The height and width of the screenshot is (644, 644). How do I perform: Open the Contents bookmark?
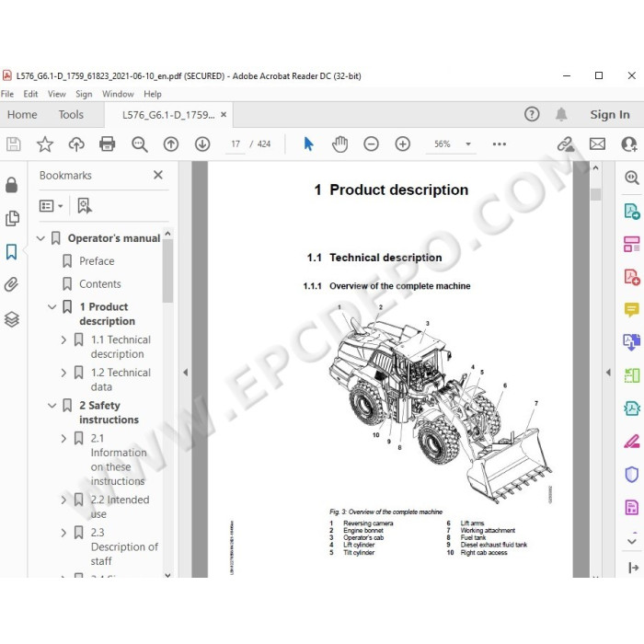(99, 283)
